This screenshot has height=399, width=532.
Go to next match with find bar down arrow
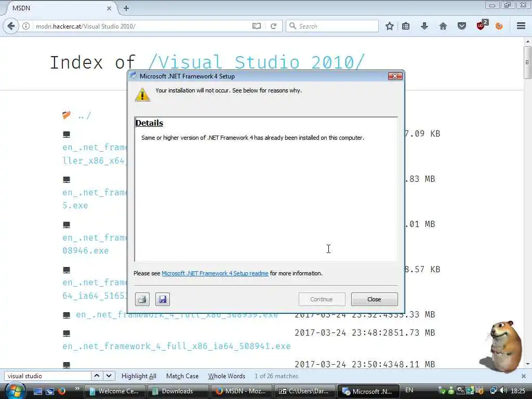coord(109,376)
